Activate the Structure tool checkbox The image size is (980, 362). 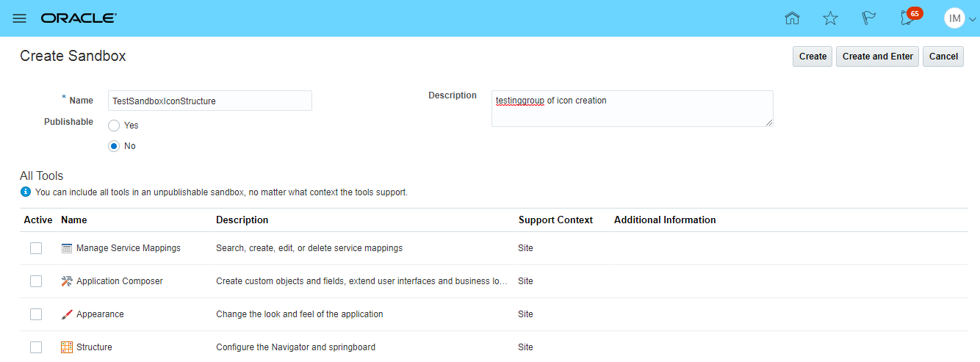click(36, 347)
